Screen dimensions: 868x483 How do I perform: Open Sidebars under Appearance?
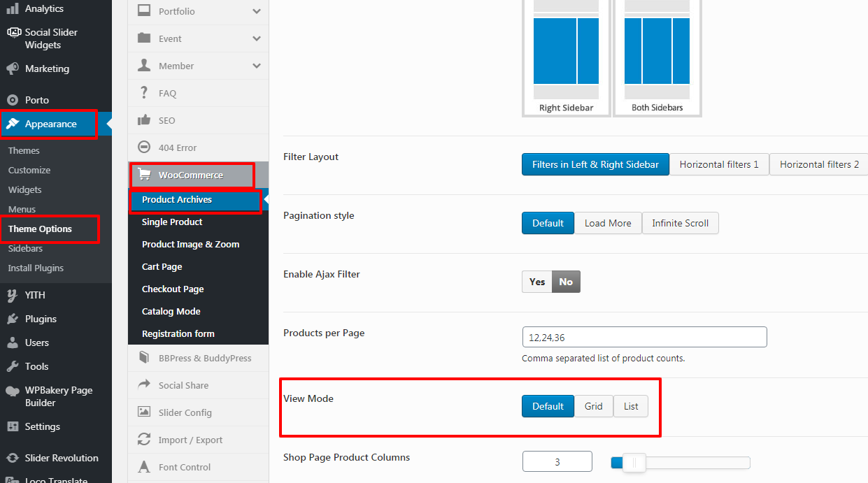(x=25, y=248)
